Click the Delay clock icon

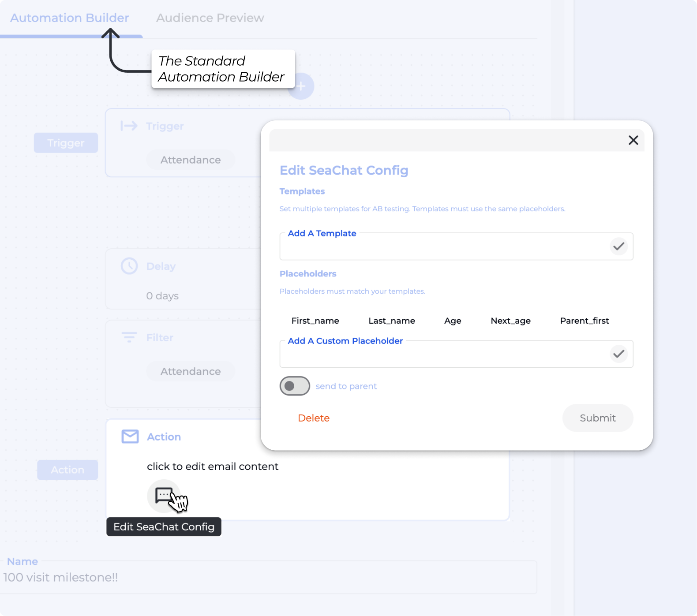click(129, 266)
